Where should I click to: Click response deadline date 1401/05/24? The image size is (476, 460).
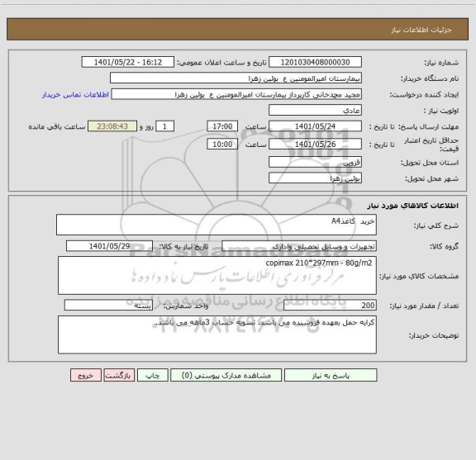[315, 126]
